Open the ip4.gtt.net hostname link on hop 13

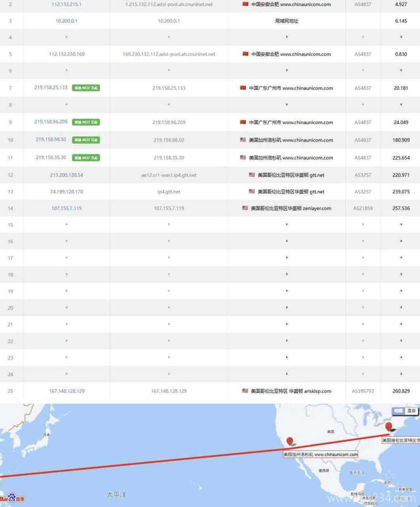[x=169, y=191]
